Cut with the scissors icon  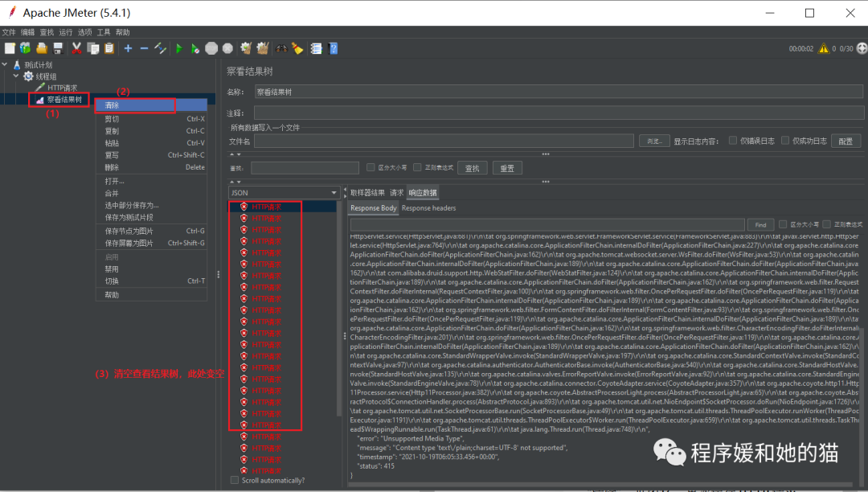coord(76,49)
